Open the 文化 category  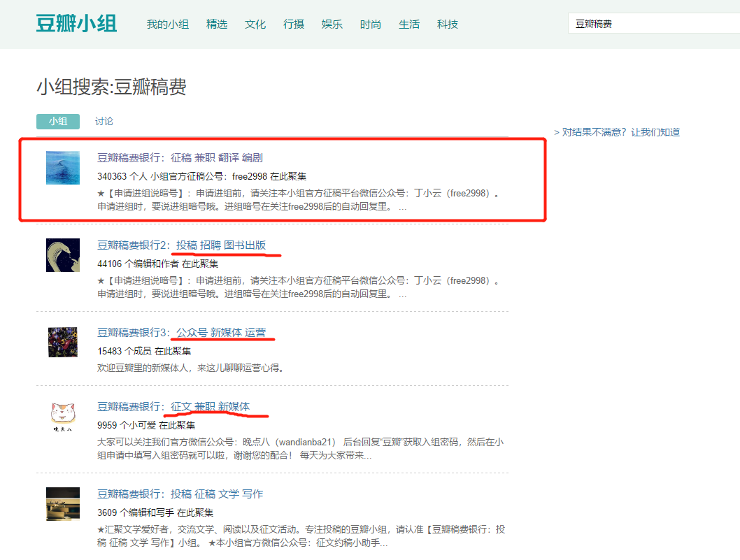[x=255, y=24]
